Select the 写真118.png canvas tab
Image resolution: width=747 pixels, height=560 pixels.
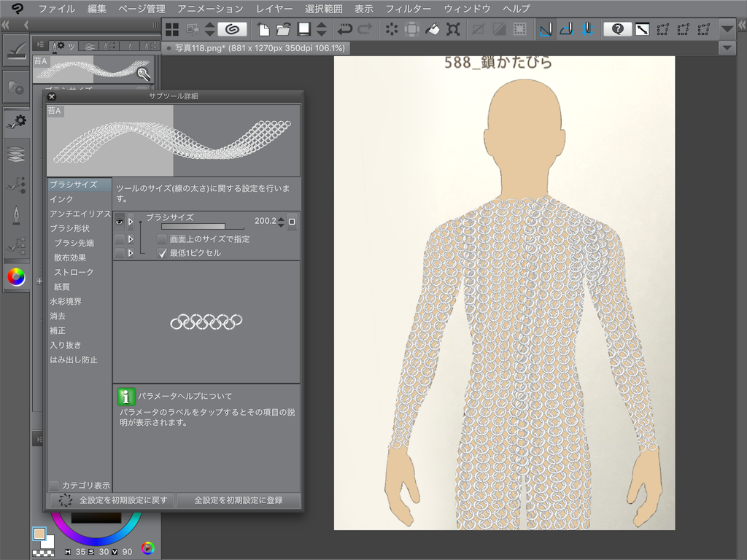256,48
